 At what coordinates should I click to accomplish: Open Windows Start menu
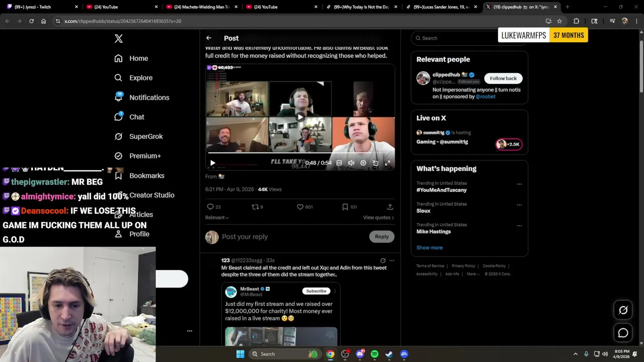pyautogui.click(x=240, y=354)
